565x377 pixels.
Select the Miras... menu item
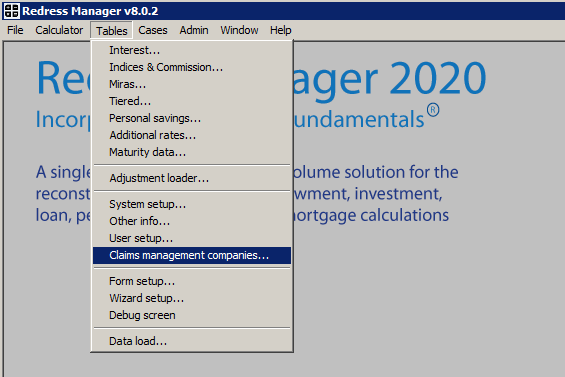(192, 84)
